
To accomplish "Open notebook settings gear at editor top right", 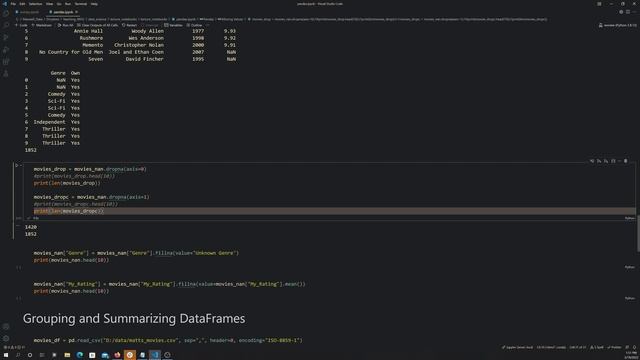I will pos(621,12).
